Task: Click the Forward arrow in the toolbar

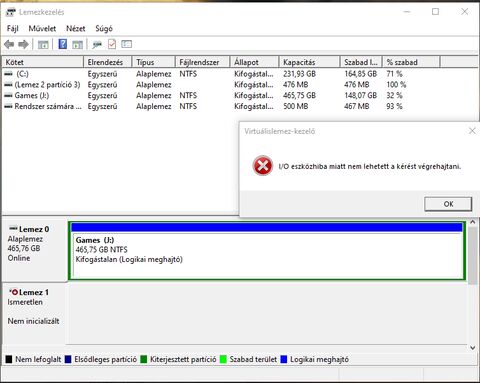Action: click(x=23, y=44)
